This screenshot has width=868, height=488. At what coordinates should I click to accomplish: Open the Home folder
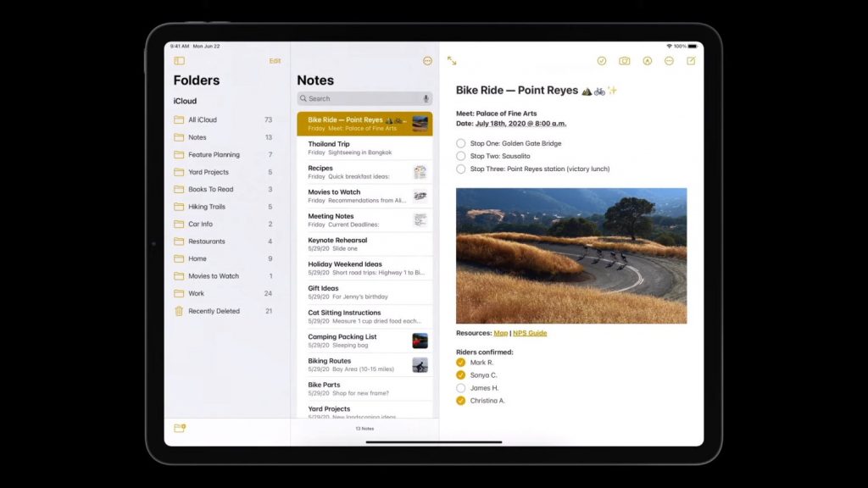point(223,258)
